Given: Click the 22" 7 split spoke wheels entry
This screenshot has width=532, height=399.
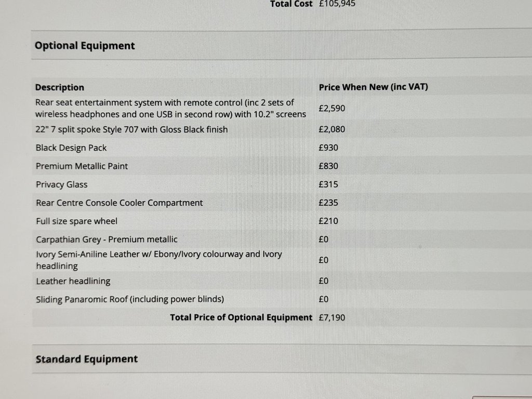Looking at the screenshot, I should [x=131, y=129].
